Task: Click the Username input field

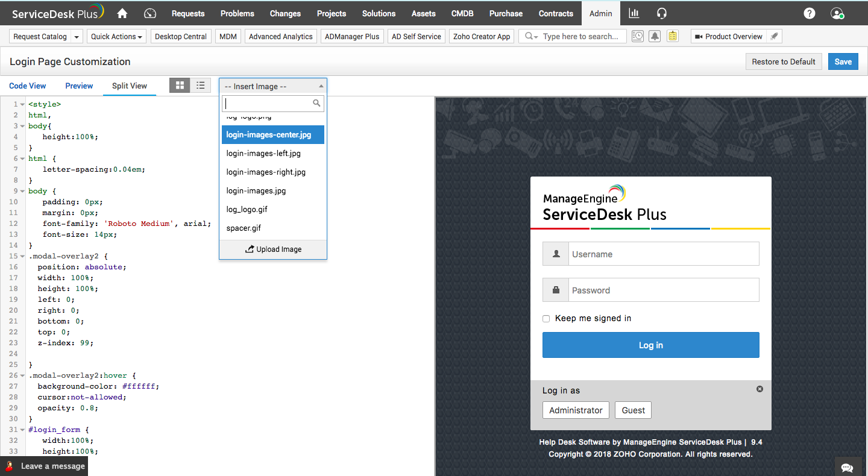Action: pos(663,254)
